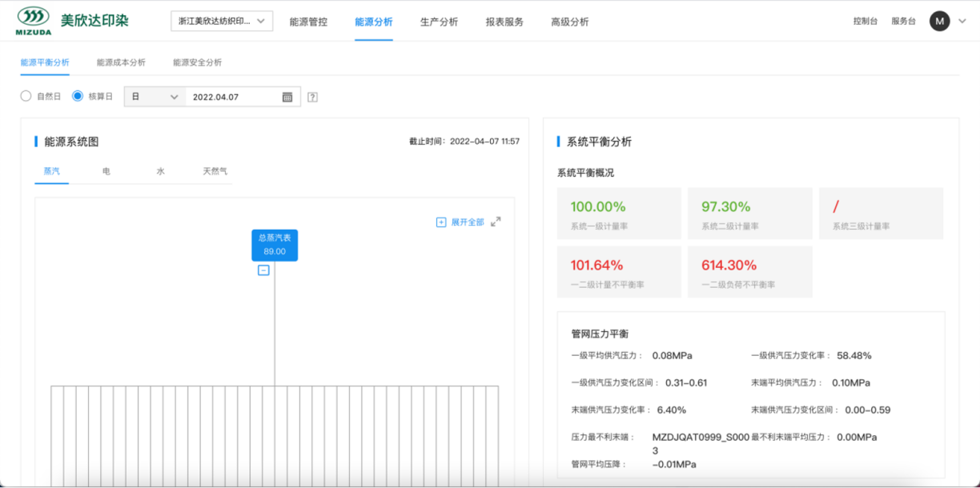This screenshot has height=488, width=980.
Task: Open the 能源成本分析 tab
Action: (x=121, y=62)
